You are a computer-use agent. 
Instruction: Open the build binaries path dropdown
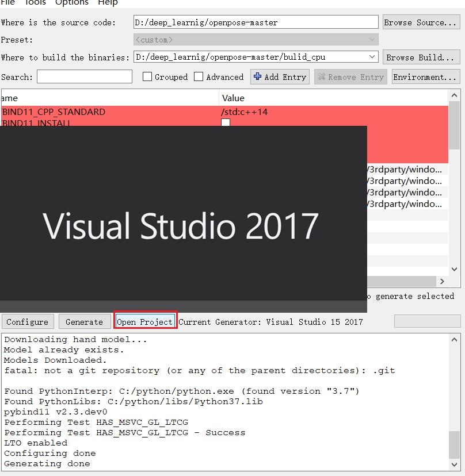(x=373, y=57)
